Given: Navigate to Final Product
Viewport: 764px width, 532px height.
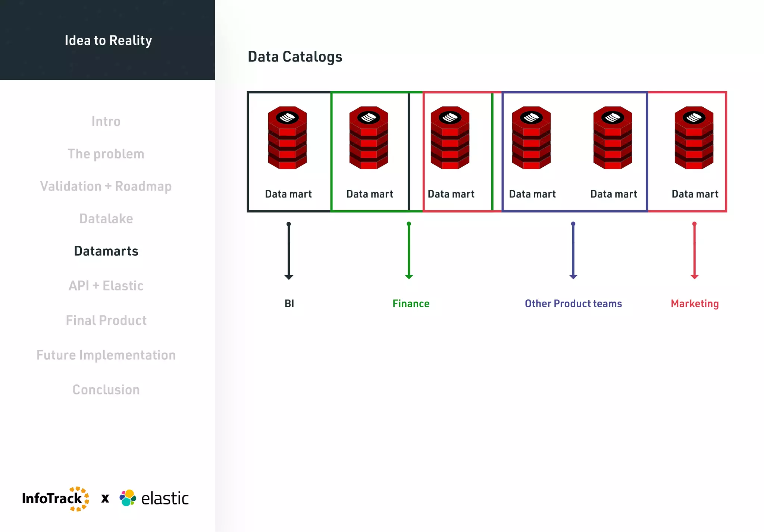Looking at the screenshot, I should (x=106, y=321).
